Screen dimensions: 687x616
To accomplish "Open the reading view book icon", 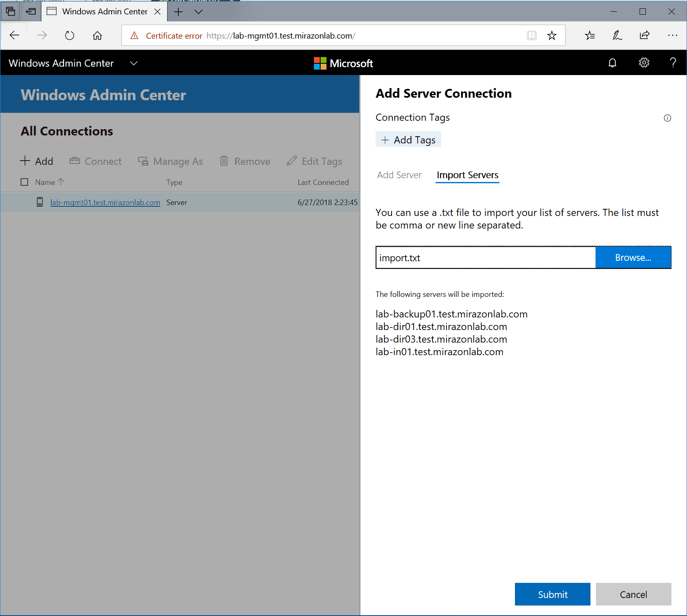I will pyautogui.click(x=531, y=36).
